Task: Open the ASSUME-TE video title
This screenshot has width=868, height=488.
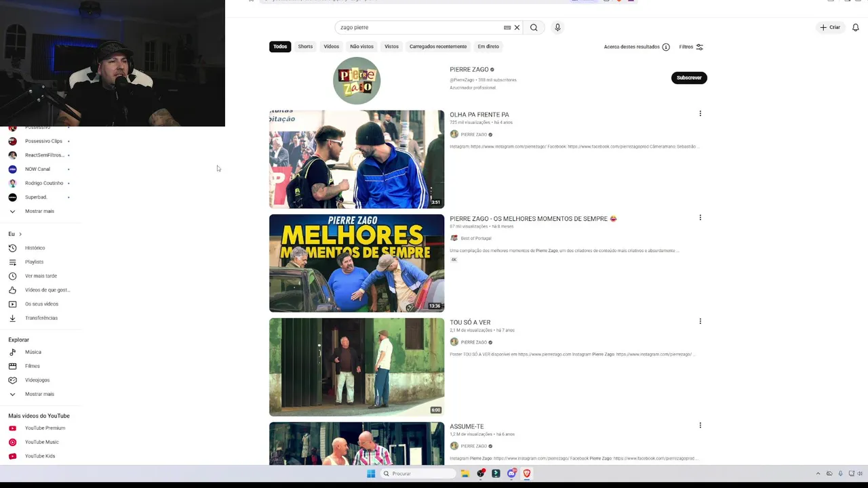Action: point(467,426)
